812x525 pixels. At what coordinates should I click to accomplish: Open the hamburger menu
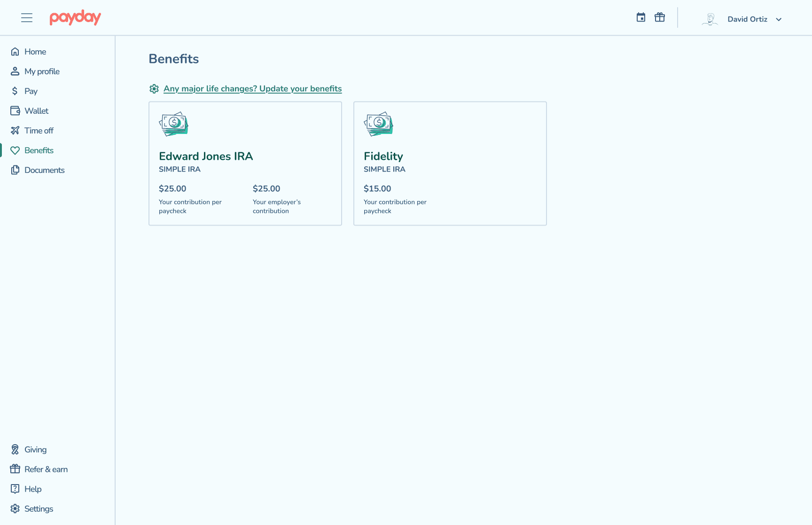coord(27,18)
